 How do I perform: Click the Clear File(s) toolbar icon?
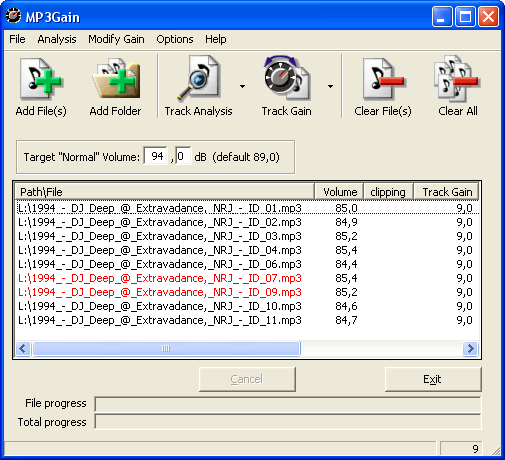(383, 79)
